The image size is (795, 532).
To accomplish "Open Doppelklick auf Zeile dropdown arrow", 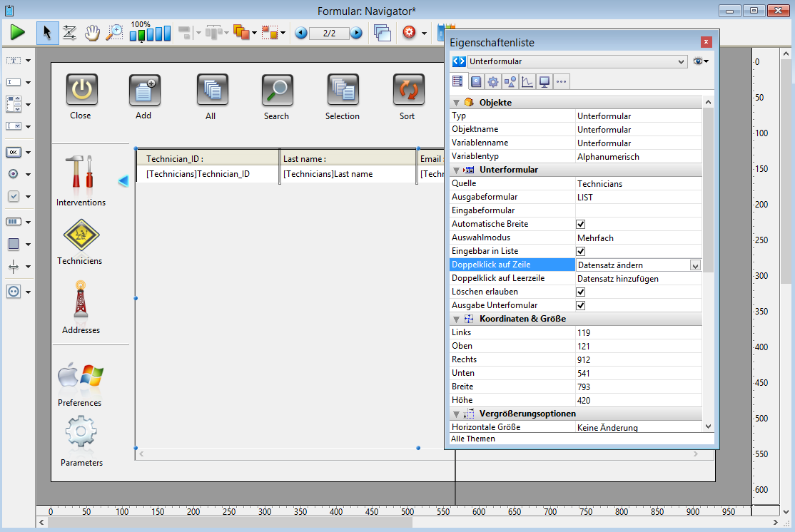I will click(695, 265).
